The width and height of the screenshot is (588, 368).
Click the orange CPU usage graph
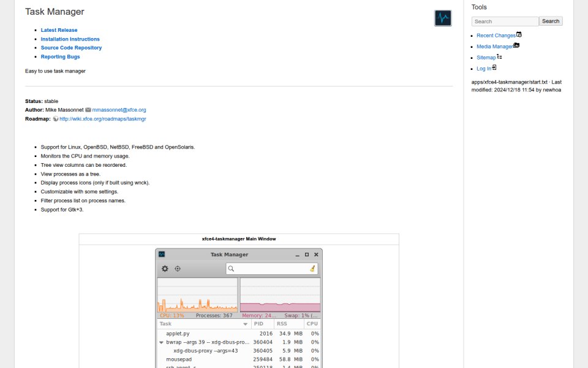click(x=197, y=295)
